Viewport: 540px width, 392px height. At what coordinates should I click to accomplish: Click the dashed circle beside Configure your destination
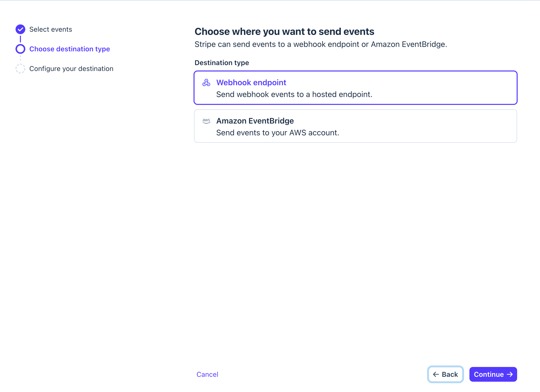click(20, 69)
